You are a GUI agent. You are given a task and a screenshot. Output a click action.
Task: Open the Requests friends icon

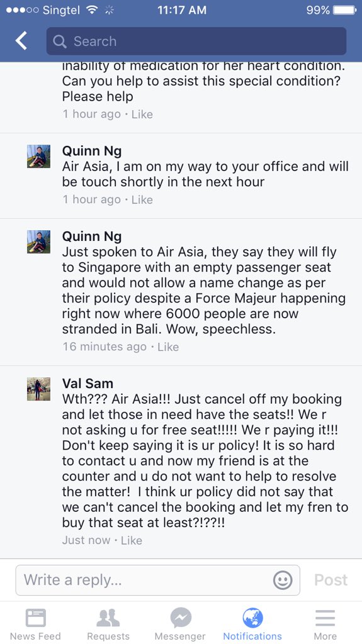[108, 618]
